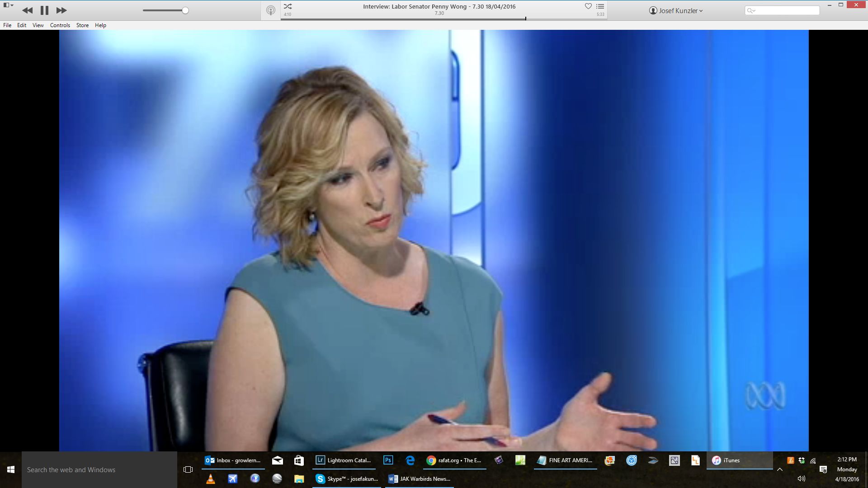Click the heart to love this episode
Screen dimensions: 868x488
(588, 6)
